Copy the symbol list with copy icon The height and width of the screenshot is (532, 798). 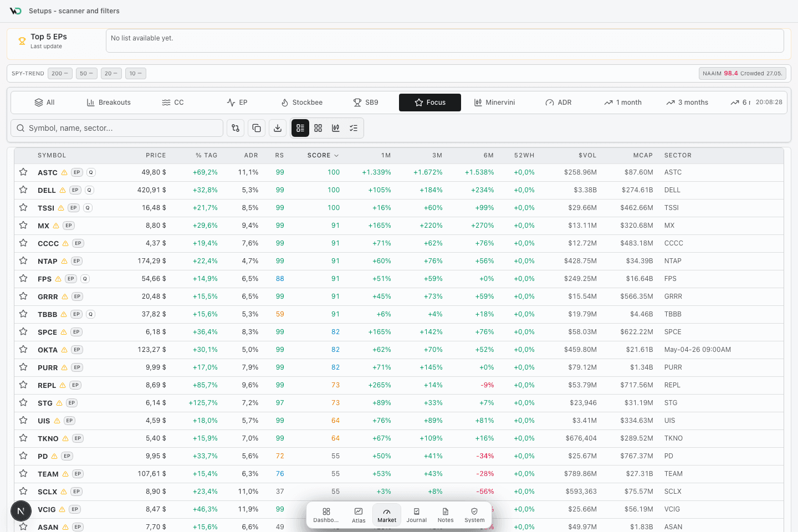point(257,128)
